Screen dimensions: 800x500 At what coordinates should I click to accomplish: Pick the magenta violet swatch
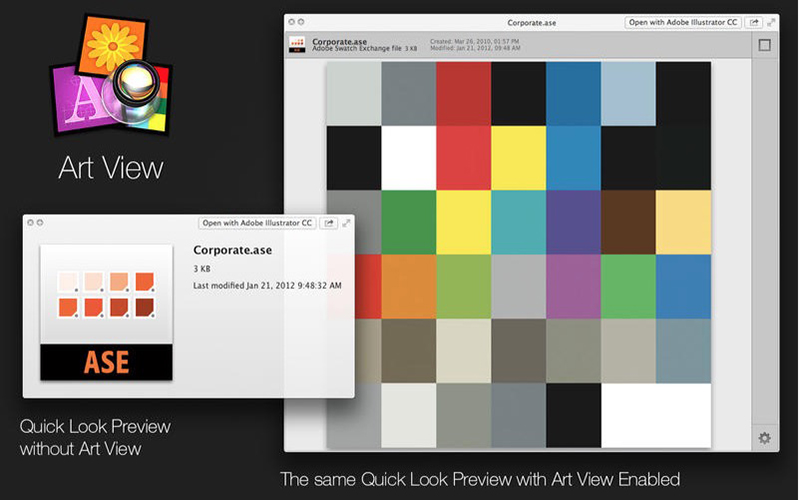573,286
